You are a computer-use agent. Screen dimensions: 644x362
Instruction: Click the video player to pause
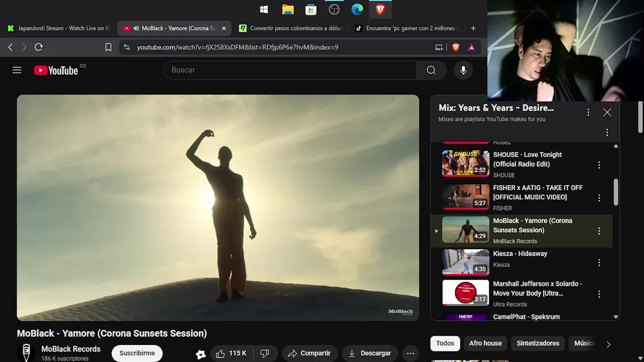click(218, 208)
